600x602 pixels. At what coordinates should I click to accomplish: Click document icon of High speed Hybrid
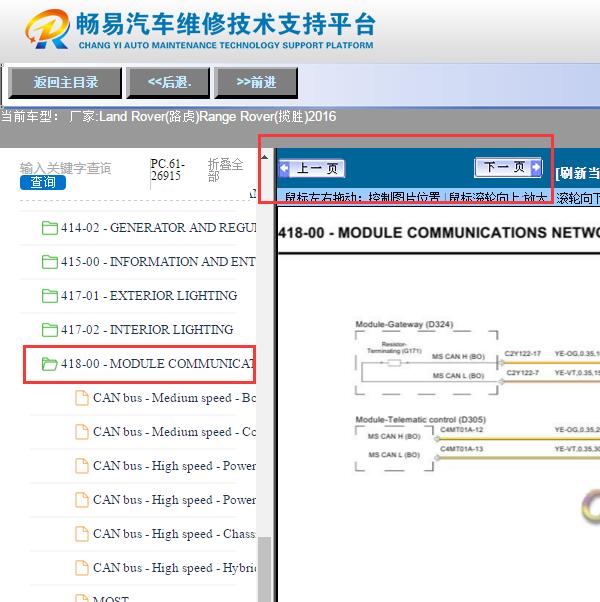coord(81,568)
